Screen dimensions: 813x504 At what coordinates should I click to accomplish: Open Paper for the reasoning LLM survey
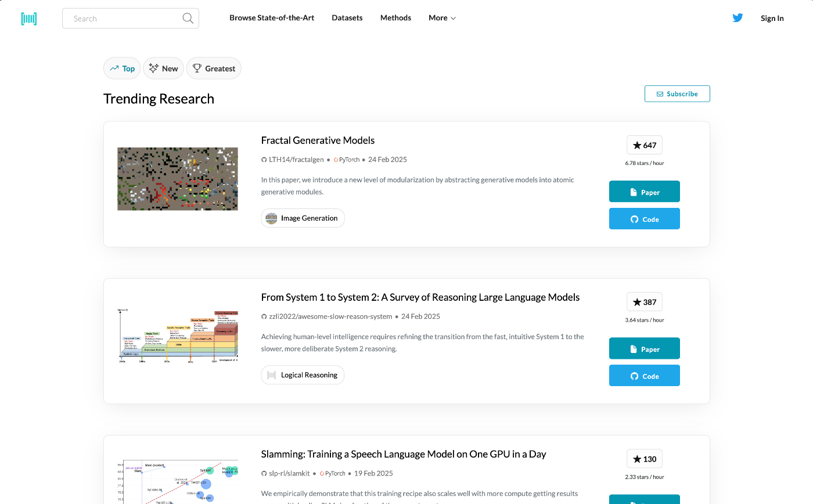coord(645,348)
